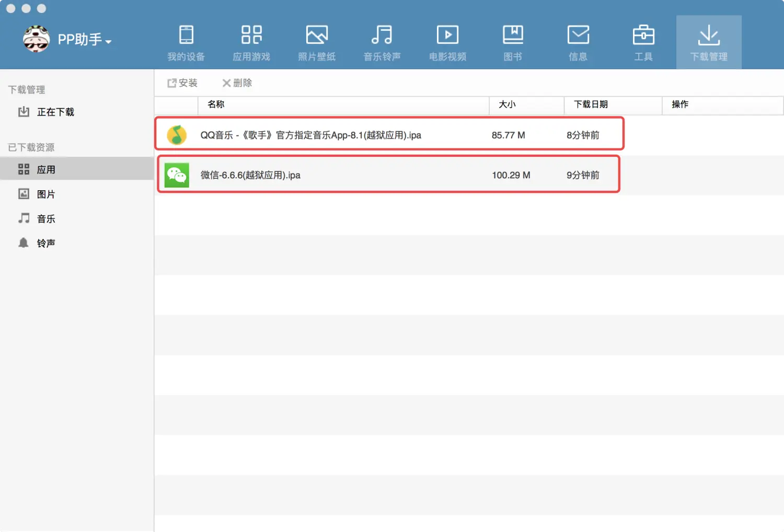The width and height of the screenshot is (784, 532).
Task: Click the 9分钟前 date cell
Action: point(583,176)
